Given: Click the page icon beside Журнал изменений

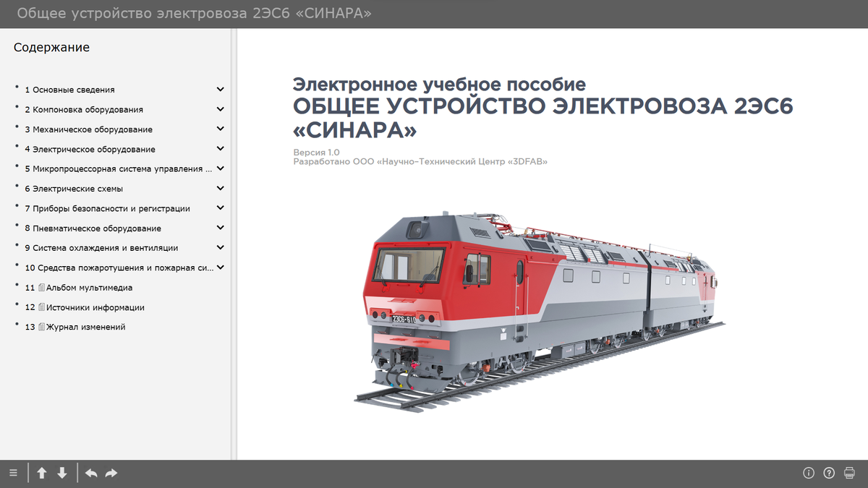Looking at the screenshot, I should [41, 327].
